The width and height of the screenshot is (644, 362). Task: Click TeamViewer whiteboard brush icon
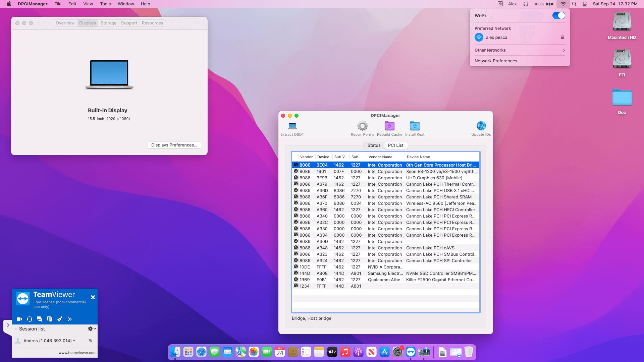click(60, 319)
